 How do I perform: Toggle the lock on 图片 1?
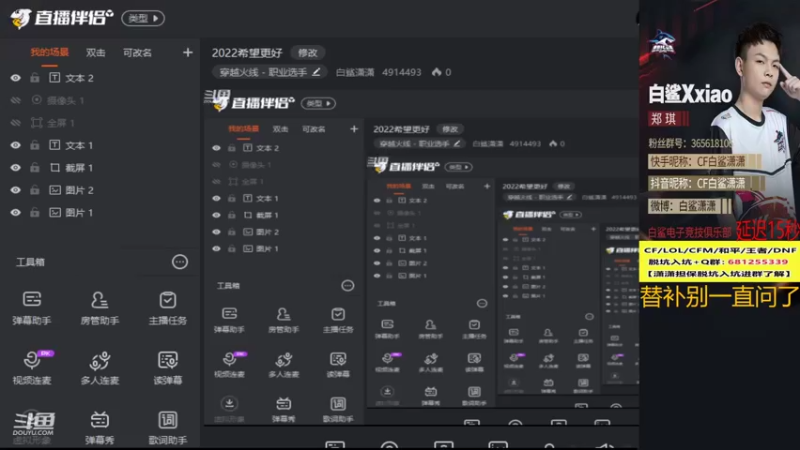(35, 212)
